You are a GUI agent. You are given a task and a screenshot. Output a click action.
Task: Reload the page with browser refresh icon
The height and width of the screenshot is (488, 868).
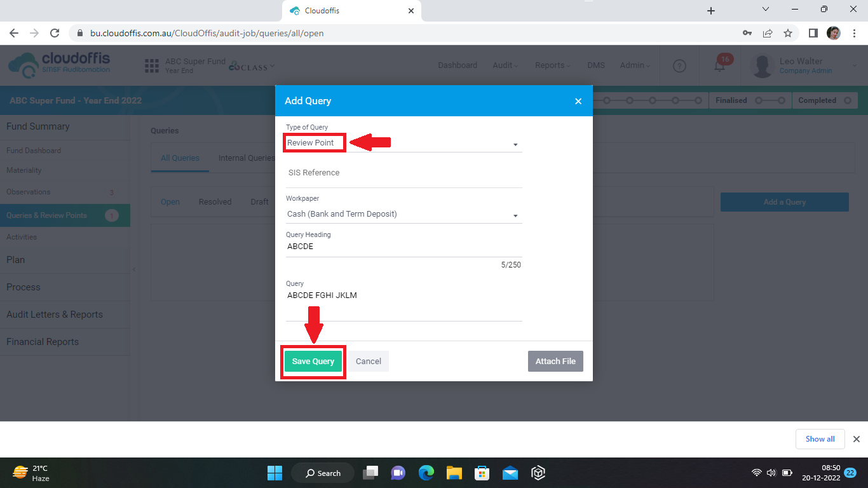55,33
